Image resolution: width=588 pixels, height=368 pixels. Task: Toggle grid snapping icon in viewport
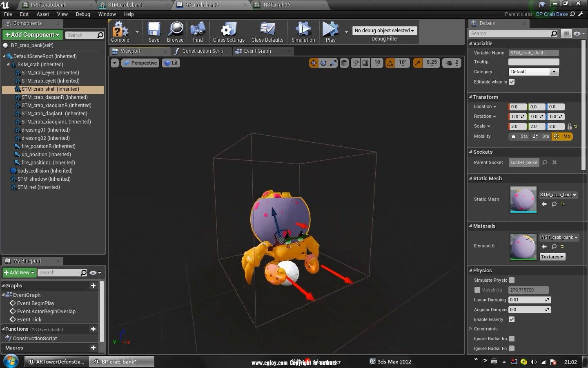365,63
